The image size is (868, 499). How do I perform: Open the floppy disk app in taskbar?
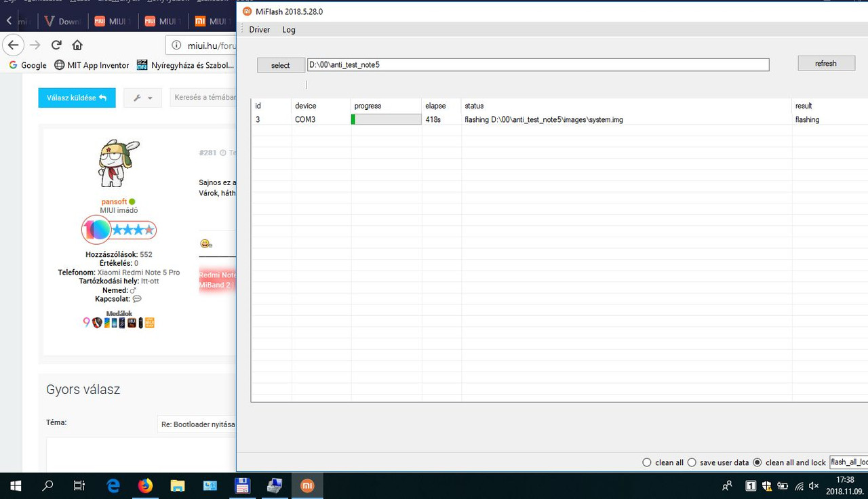click(242, 485)
